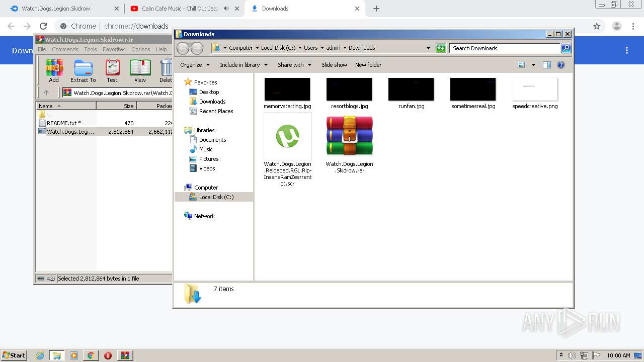Mute the Calm Cafe Music tab audio icon
Screen dimensions: 644x362
click(x=226, y=9)
